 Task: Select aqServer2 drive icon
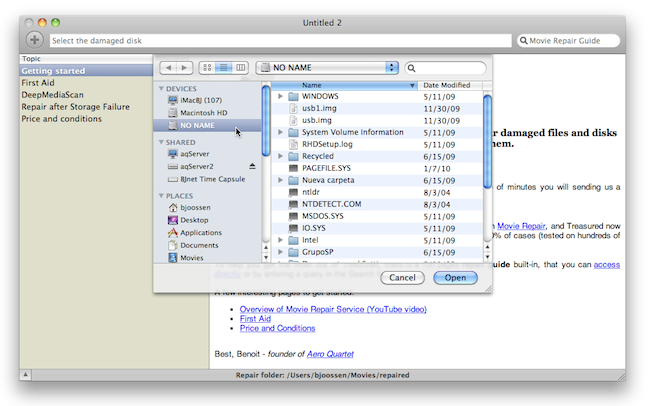[173, 166]
